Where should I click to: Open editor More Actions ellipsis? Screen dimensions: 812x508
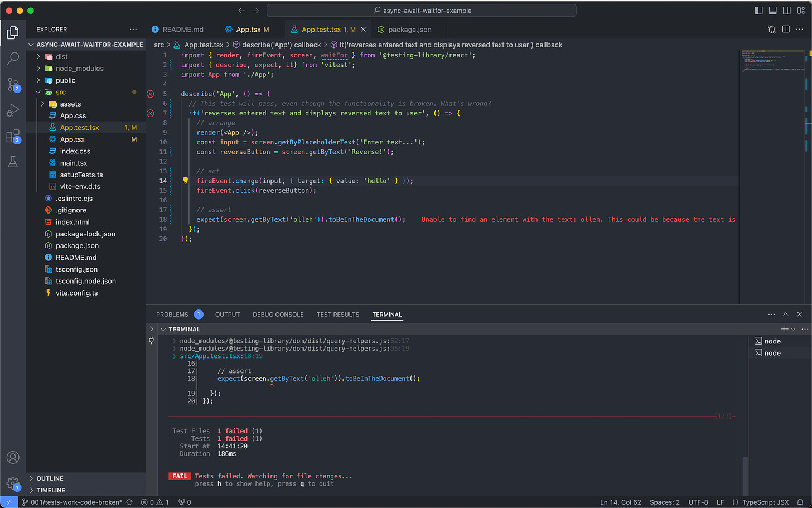click(x=800, y=30)
